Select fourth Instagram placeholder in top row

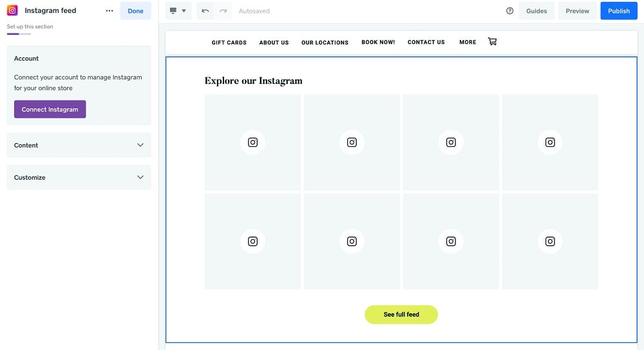550,142
